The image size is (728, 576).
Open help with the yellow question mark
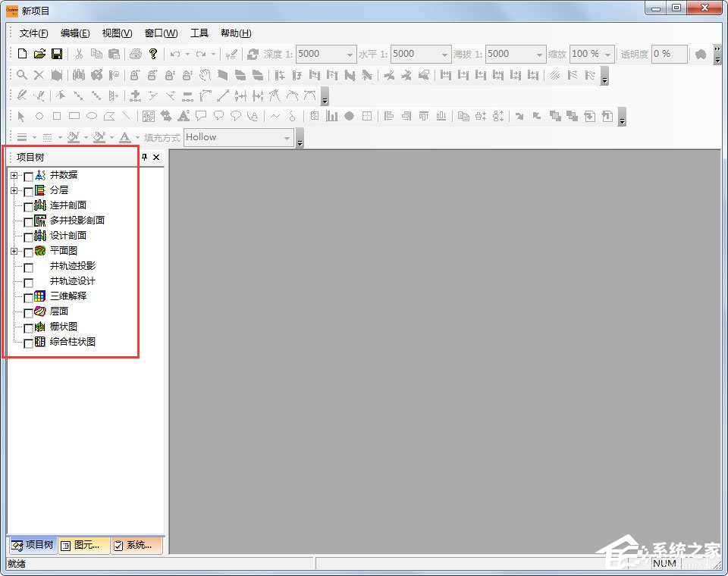point(153,54)
